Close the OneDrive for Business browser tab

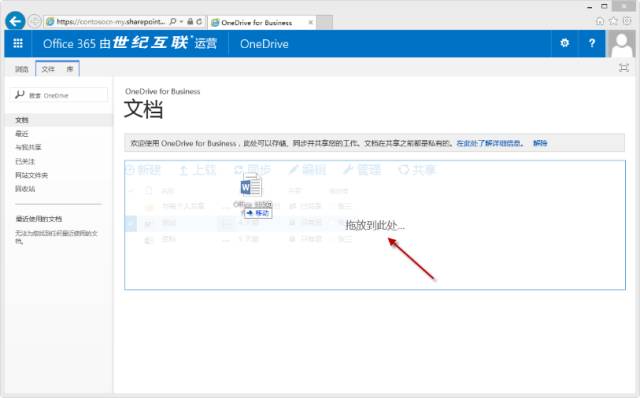[311, 22]
